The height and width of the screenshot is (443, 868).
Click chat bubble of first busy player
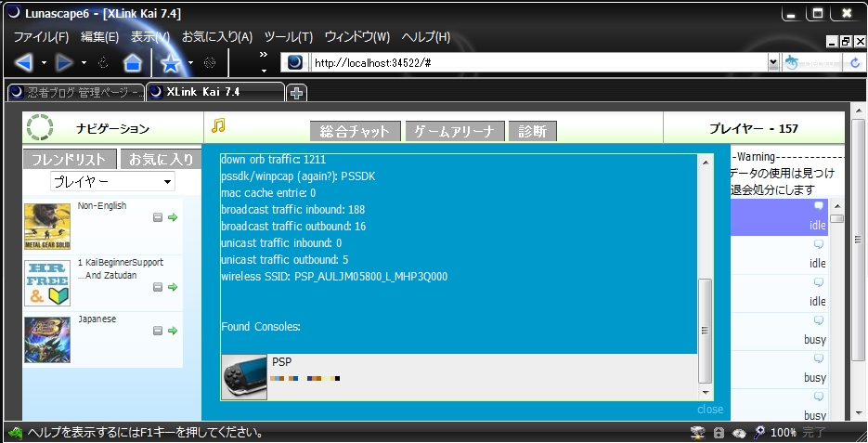(x=819, y=320)
